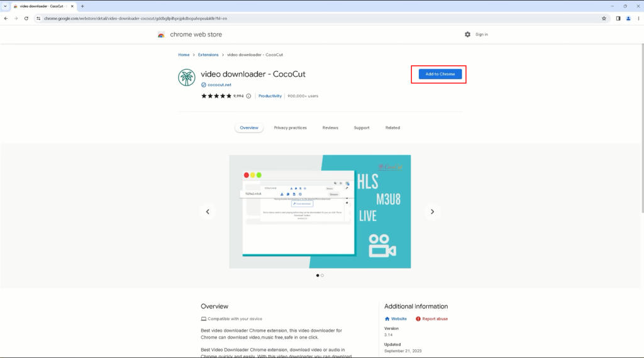Click the rating info circle icon
Image resolution: width=644 pixels, height=358 pixels.
[x=248, y=96]
